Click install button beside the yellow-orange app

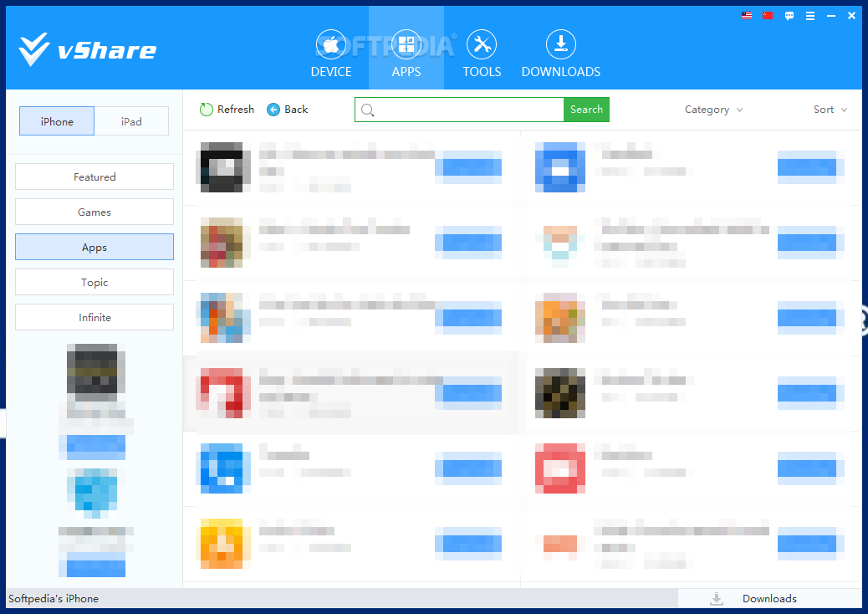pyautogui.click(x=468, y=544)
